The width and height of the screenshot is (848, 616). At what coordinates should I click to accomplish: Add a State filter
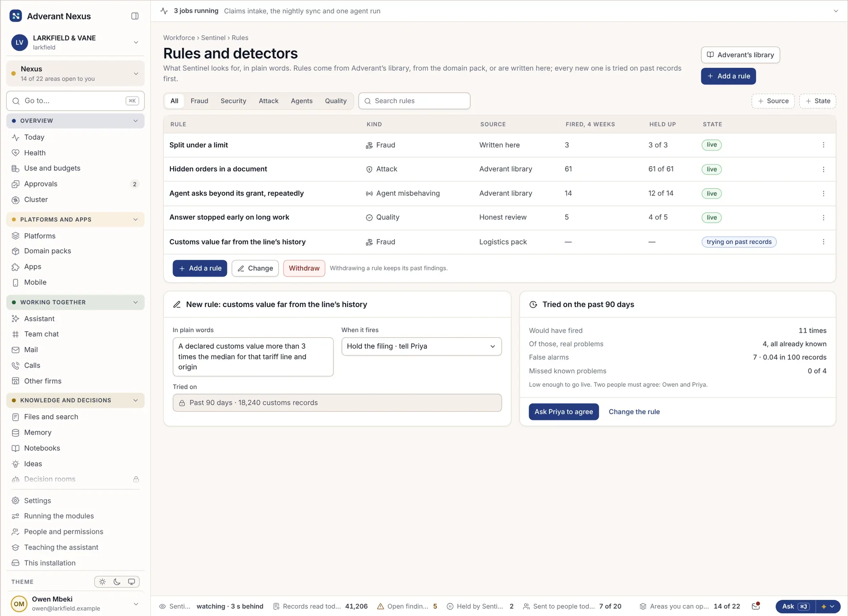(x=818, y=101)
